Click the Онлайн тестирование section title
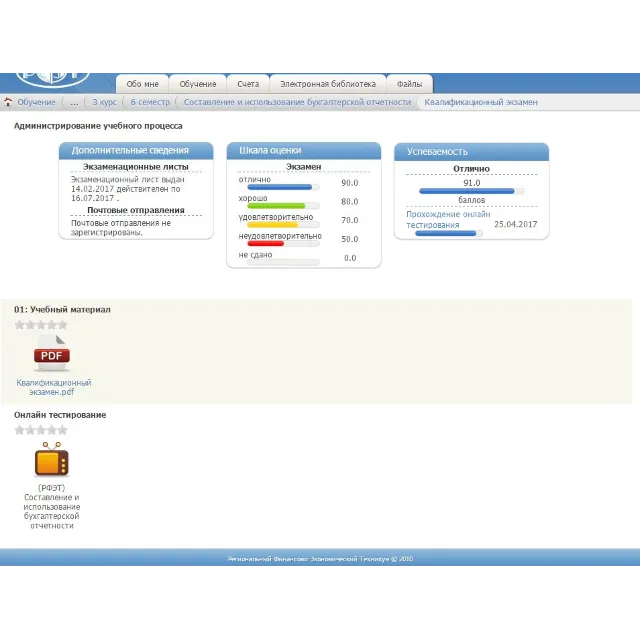The image size is (640, 640). pyautogui.click(x=60, y=415)
